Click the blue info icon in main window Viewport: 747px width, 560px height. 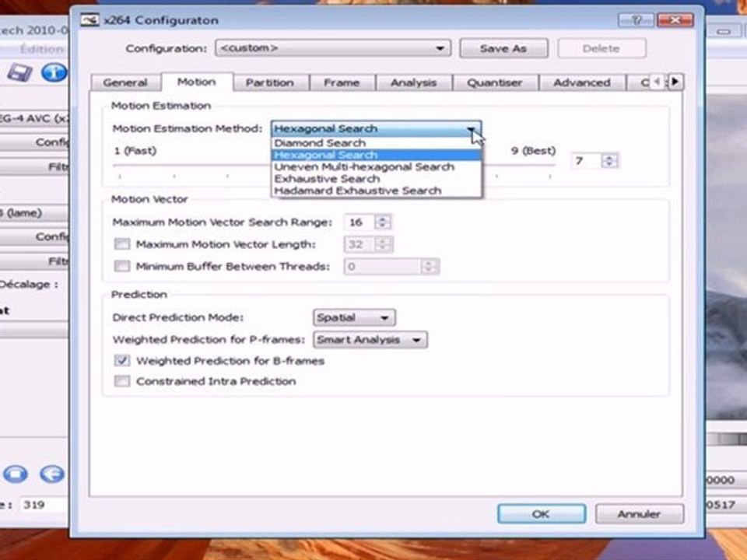click(54, 72)
